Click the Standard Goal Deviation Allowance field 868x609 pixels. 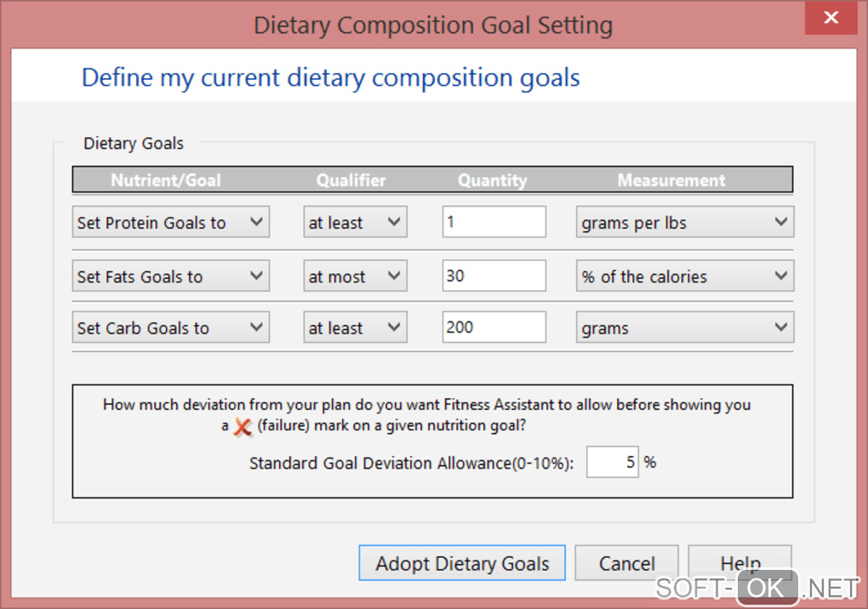pos(612,463)
